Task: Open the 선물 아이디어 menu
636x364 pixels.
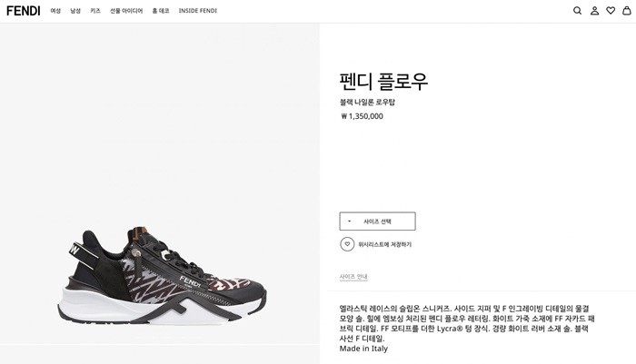Action: (126, 11)
